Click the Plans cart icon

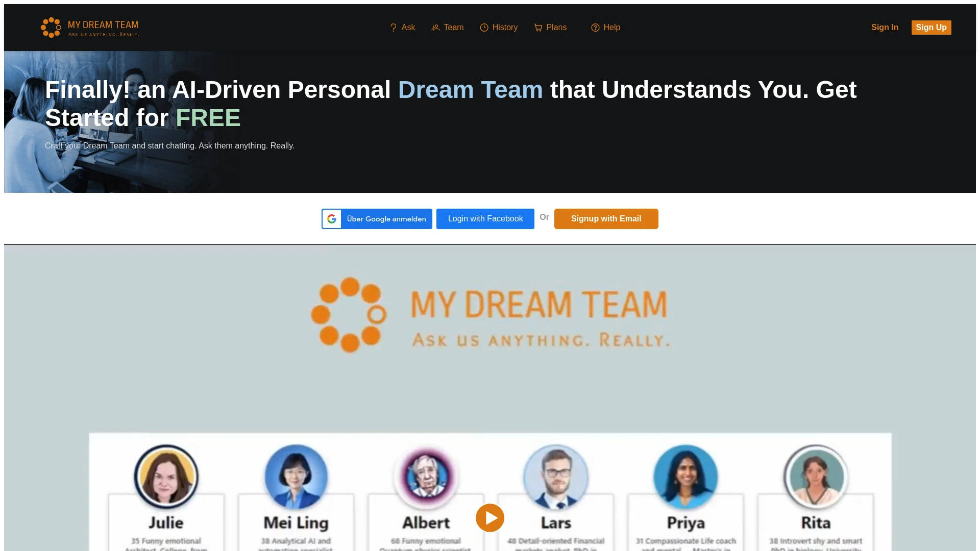(538, 28)
